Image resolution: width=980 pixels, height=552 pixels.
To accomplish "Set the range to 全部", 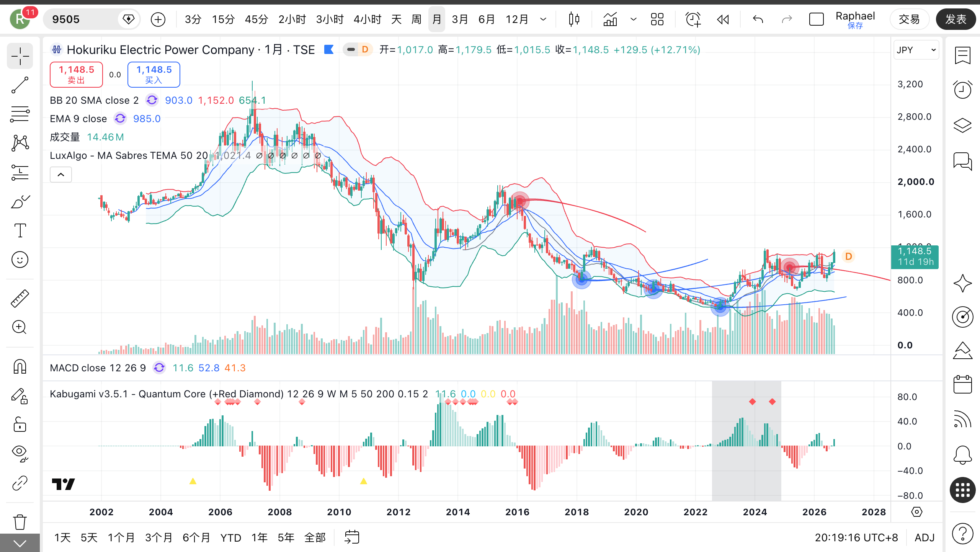I will pos(315,538).
